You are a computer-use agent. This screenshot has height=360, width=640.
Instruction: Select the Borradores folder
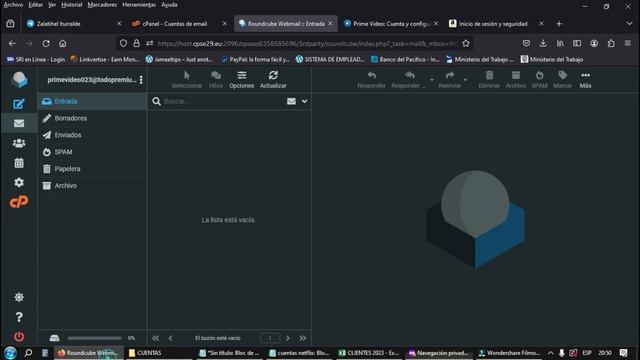tap(92, 118)
